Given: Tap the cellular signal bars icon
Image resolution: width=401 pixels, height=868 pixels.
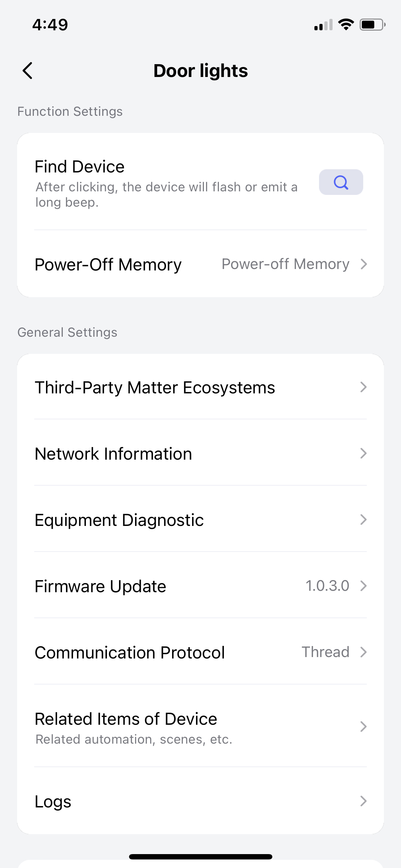Looking at the screenshot, I should tap(323, 25).
